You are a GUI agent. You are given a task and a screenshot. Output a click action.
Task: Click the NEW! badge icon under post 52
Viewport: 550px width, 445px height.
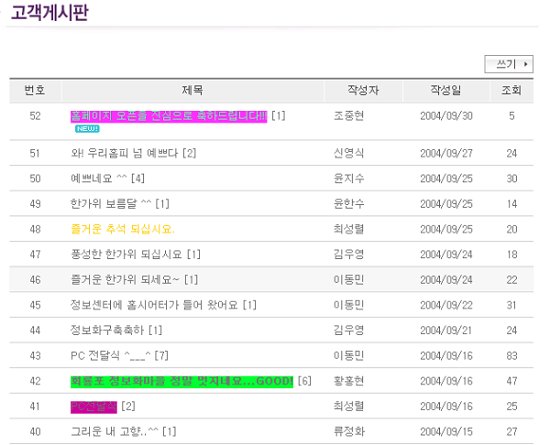coord(87,129)
